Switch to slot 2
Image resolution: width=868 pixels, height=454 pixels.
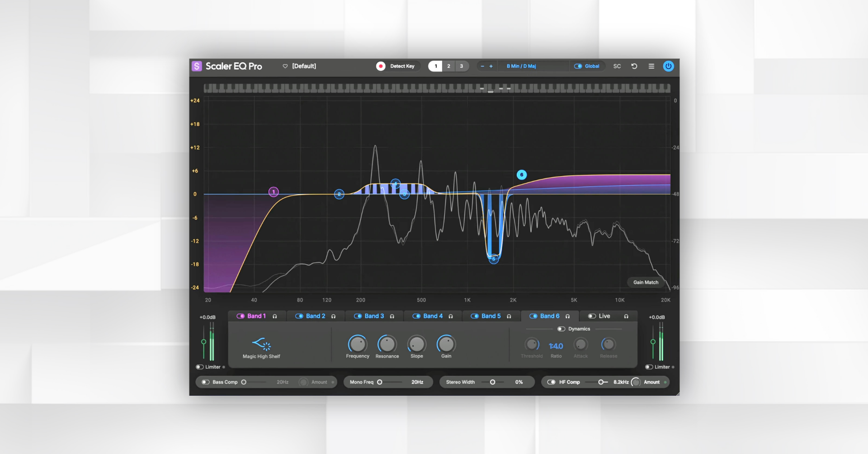pos(448,66)
